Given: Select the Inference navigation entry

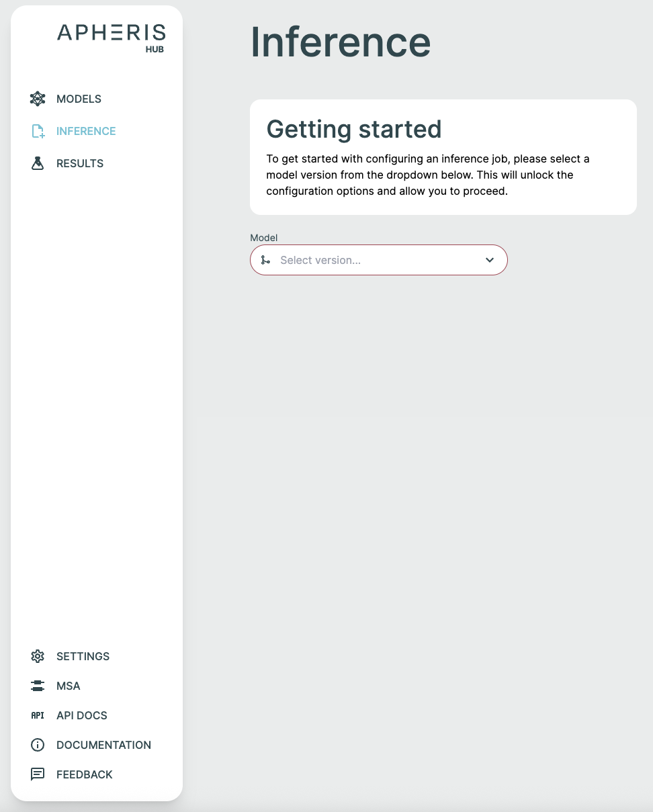Looking at the screenshot, I should (x=85, y=131).
